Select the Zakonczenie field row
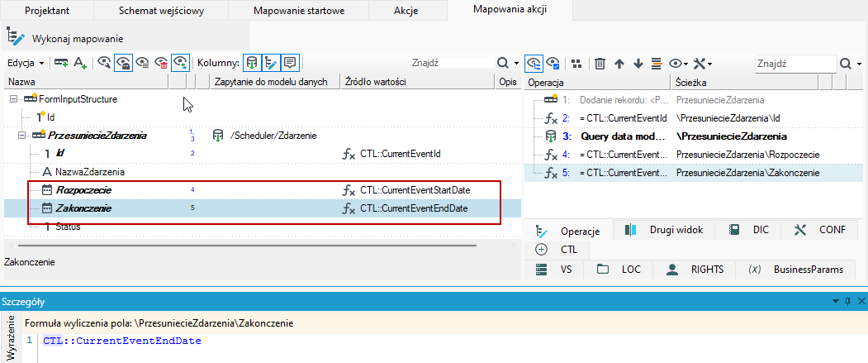This screenshot has width=868, height=363. coord(264,208)
